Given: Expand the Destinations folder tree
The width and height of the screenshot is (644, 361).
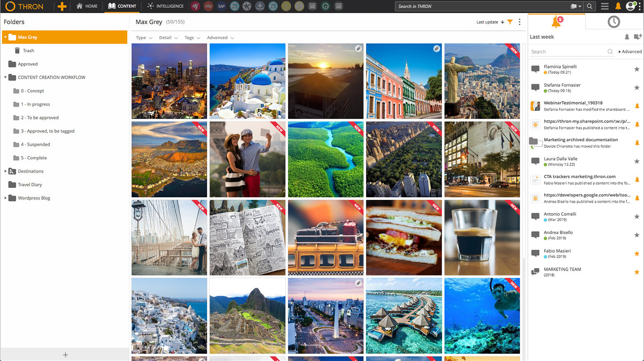Looking at the screenshot, I should click(x=5, y=171).
